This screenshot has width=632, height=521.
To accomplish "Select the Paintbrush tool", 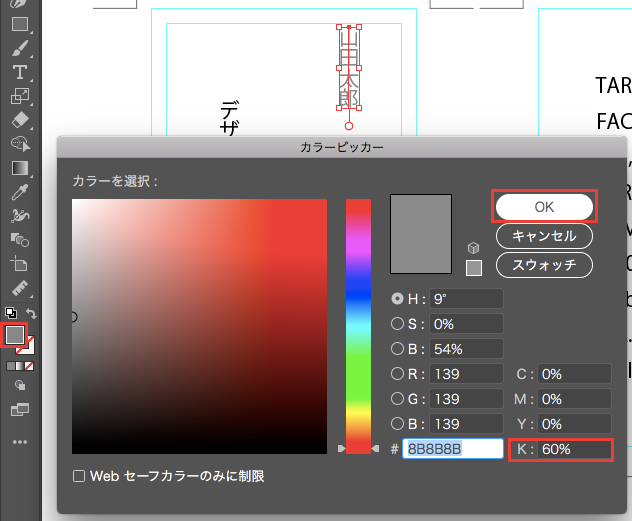I will 19,47.
